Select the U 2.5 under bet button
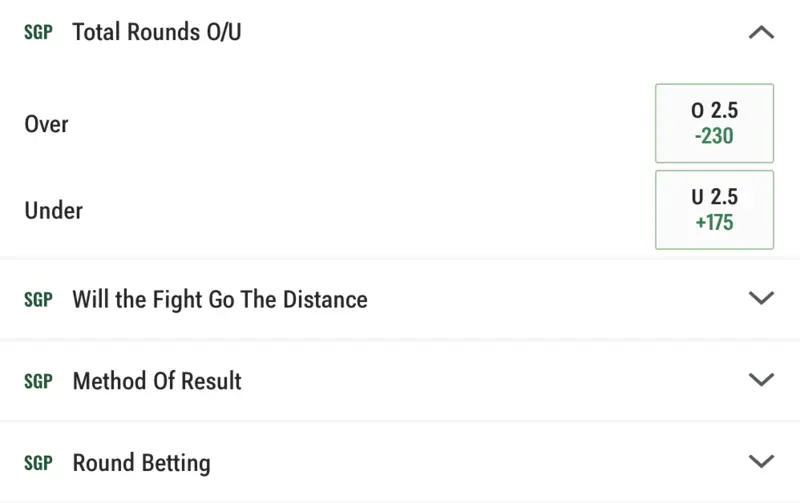Screen dimensions: 800x503 click(x=714, y=210)
